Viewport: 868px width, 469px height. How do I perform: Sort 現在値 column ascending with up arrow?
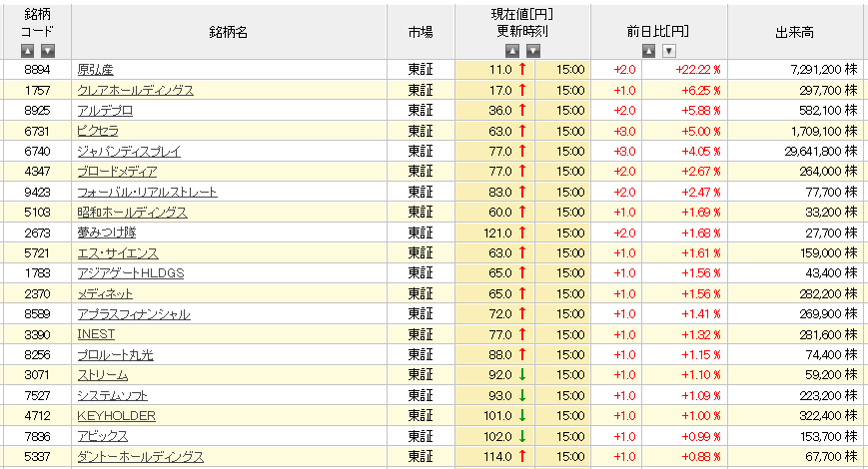coord(512,51)
